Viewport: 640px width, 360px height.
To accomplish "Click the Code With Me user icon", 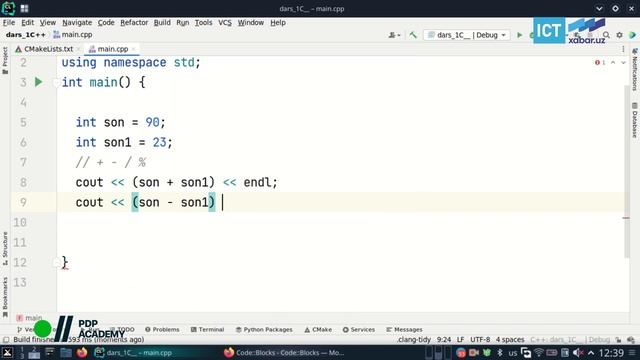I will pyautogui.click(x=394, y=35).
